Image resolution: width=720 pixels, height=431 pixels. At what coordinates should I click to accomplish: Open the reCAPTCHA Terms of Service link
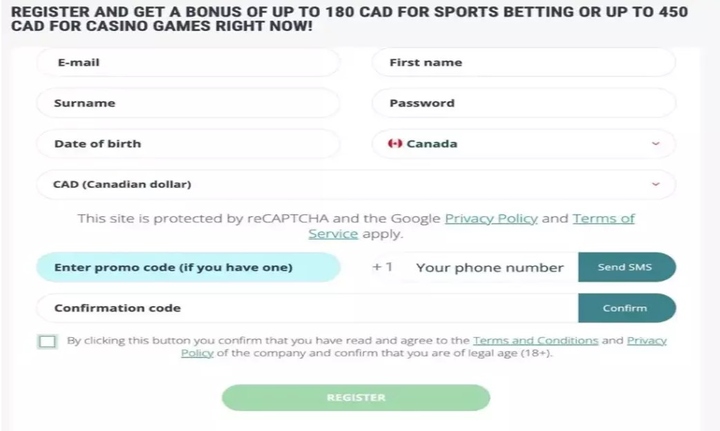coord(604,218)
